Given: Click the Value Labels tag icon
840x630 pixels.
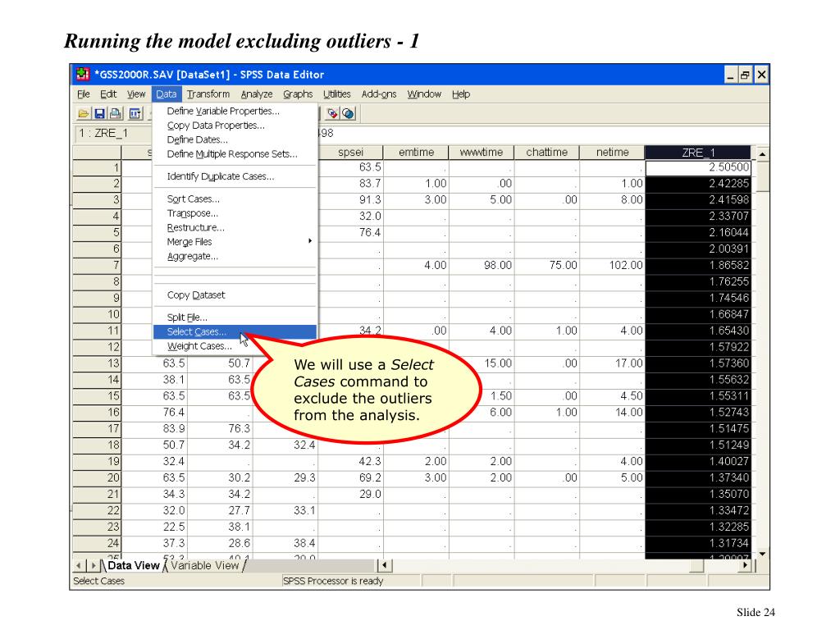Looking at the screenshot, I should pyautogui.click(x=332, y=113).
